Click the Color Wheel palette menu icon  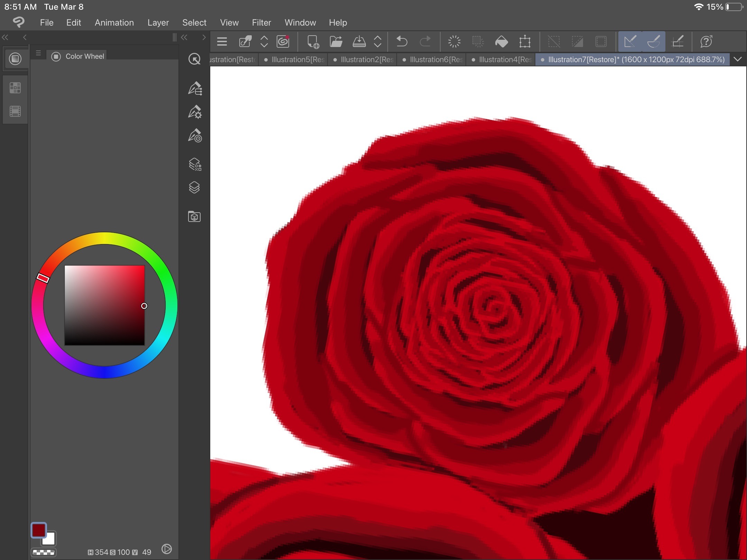[x=38, y=53]
